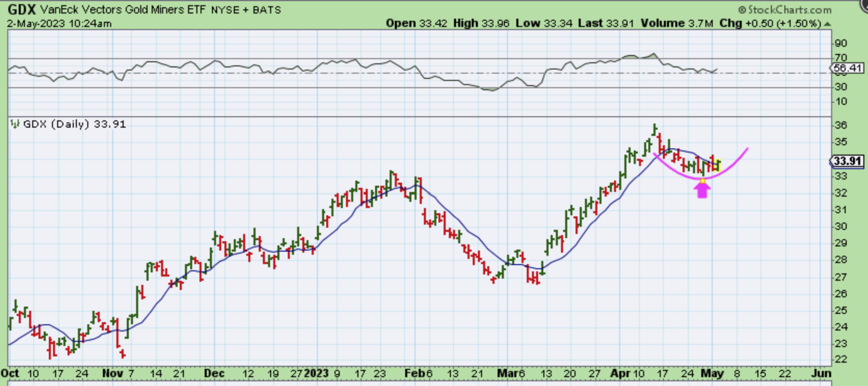Viewport: 868px width, 386px height.
Task: Click the Mar label on the date axis
Action: tap(507, 374)
